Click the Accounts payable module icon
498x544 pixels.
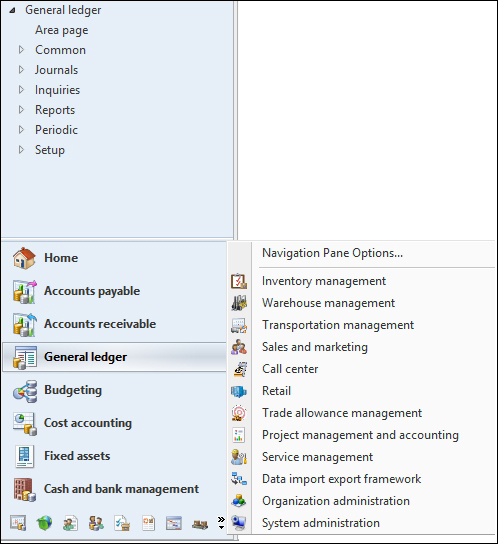[24, 291]
